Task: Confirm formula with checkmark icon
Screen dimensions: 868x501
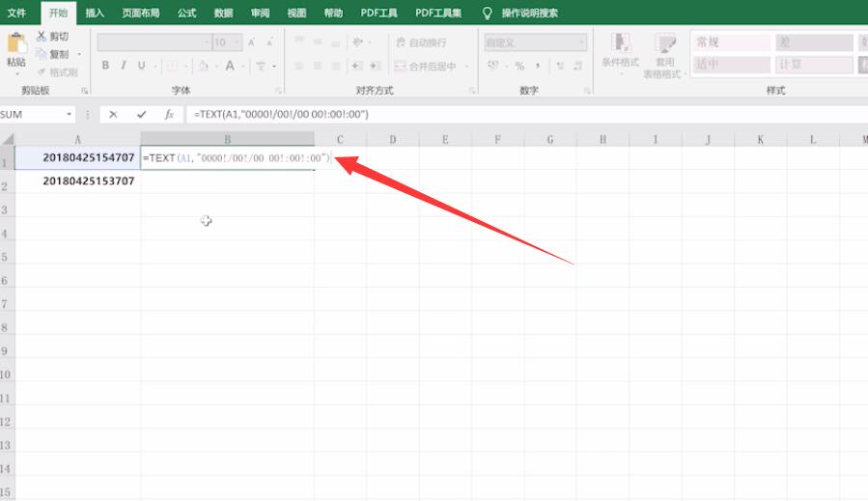Action: tap(142, 114)
